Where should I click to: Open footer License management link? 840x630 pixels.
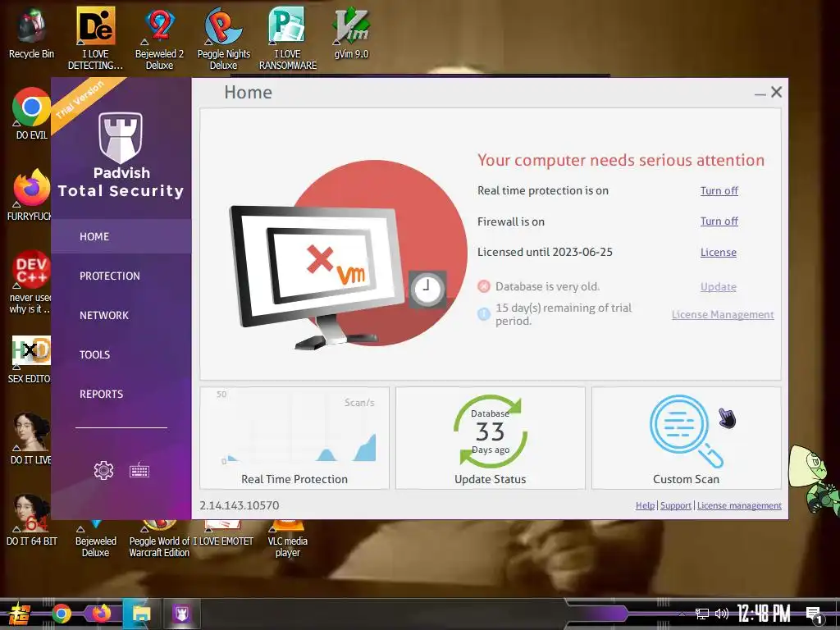click(x=739, y=505)
